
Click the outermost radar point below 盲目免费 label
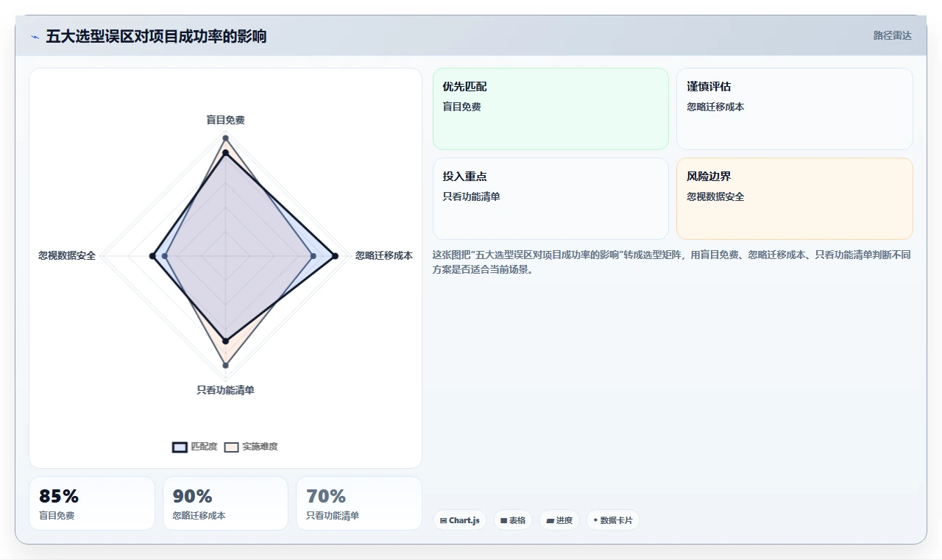[x=225, y=138]
